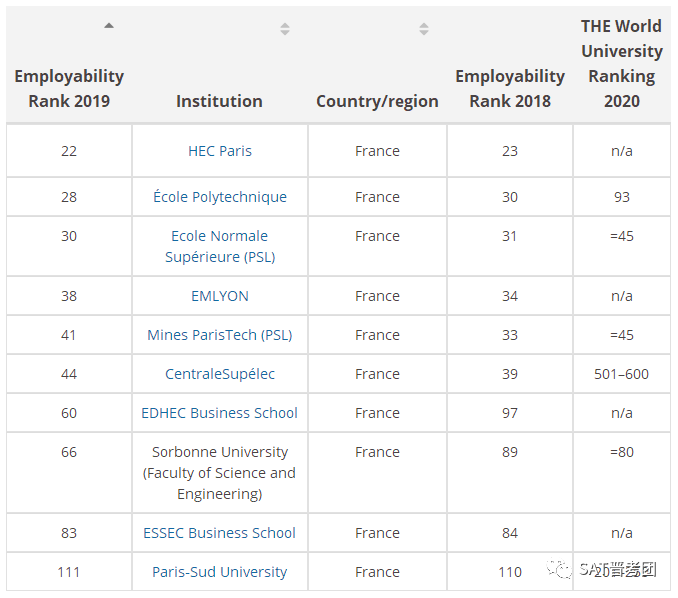Click the Institution column header

219,101
